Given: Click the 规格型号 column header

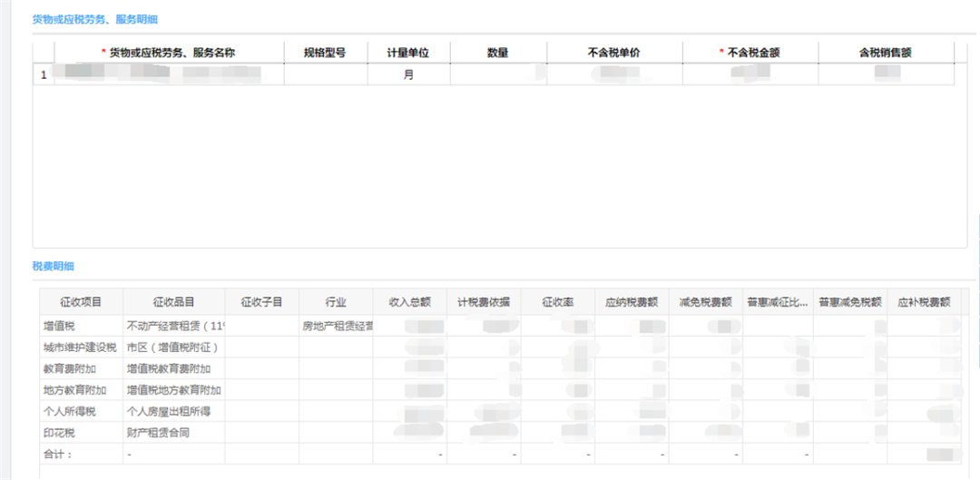Looking at the screenshot, I should pos(326,54).
